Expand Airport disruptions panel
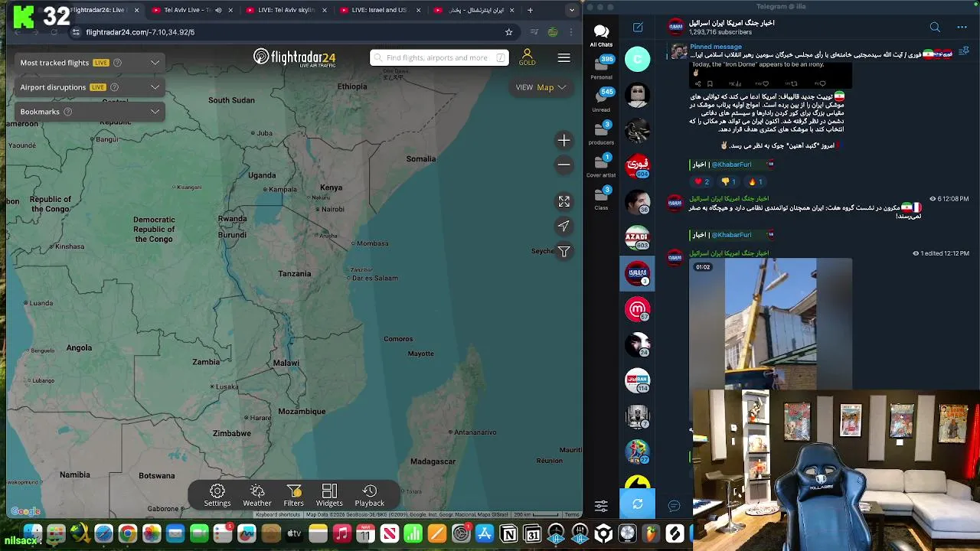The width and height of the screenshot is (980, 551). 90,87
